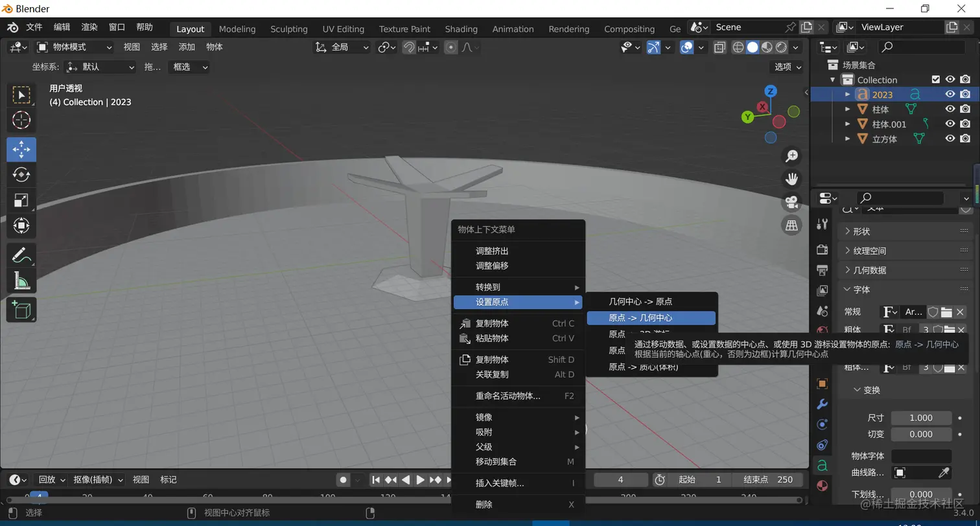The width and height of the screenshot is (980, 526).
Task: Choose the Measure tool
Action: coord(21,280)
